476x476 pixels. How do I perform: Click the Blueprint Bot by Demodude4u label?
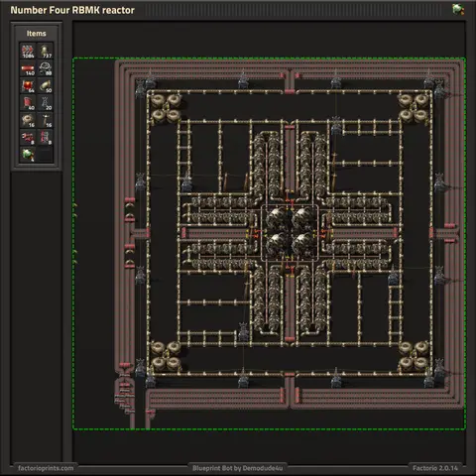(237, 468)
